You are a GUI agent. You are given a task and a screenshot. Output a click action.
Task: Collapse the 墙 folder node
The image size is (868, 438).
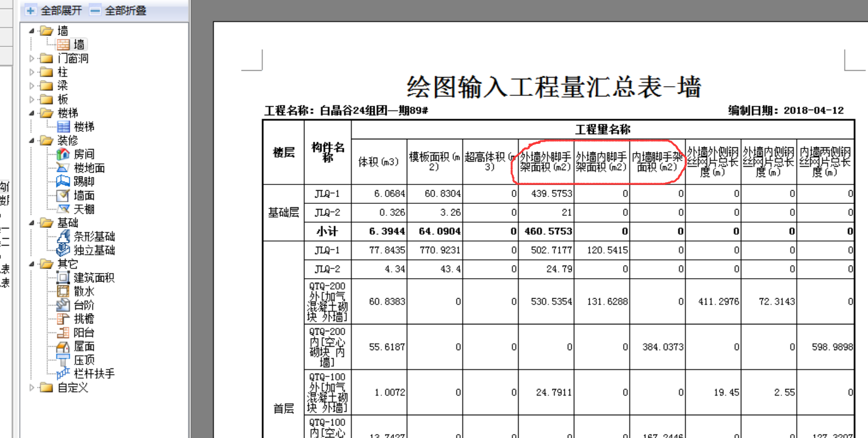click(x=31, y=31)
